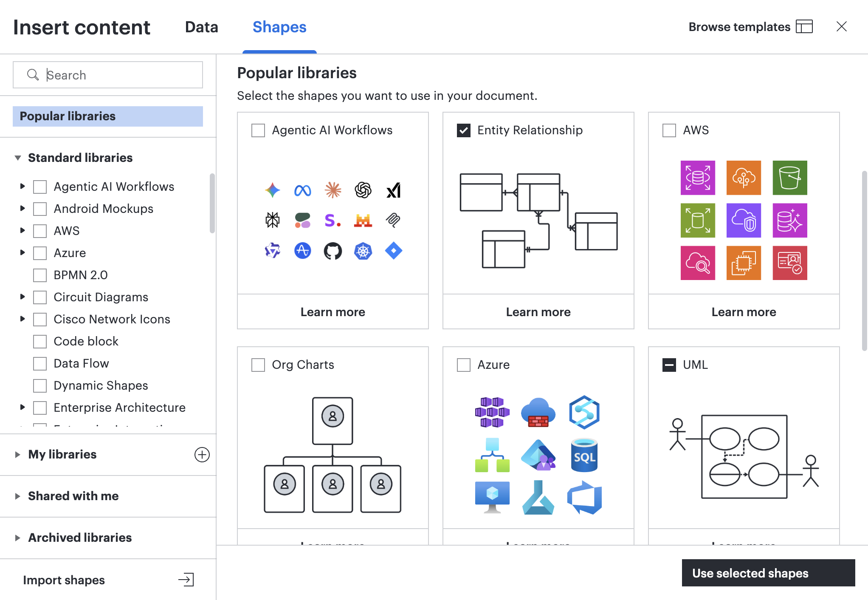Click the pink AWS cloud search icon
This screenshot has height=600, width=868.
tap(698, 263)
